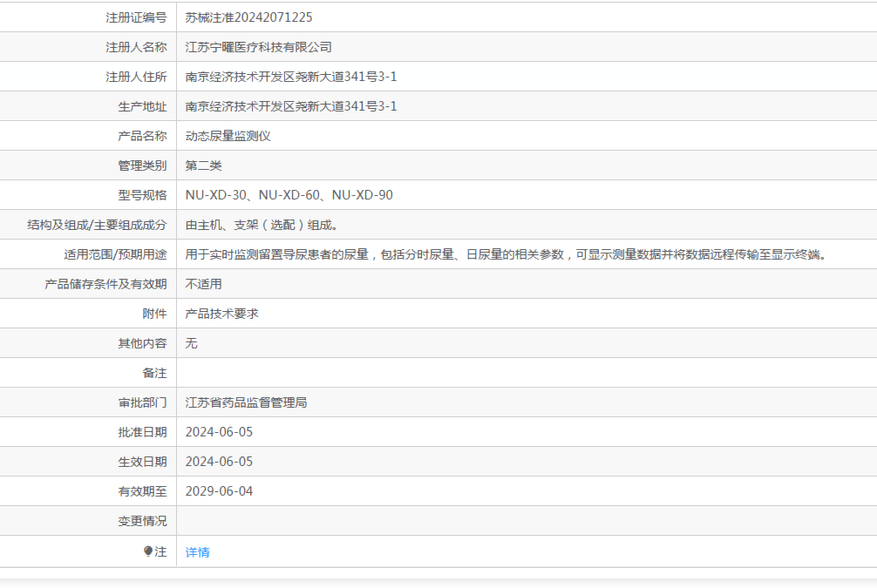Click the intended-use text starting 用于实时监测留置导尿患者

click(x=506, y=254)
